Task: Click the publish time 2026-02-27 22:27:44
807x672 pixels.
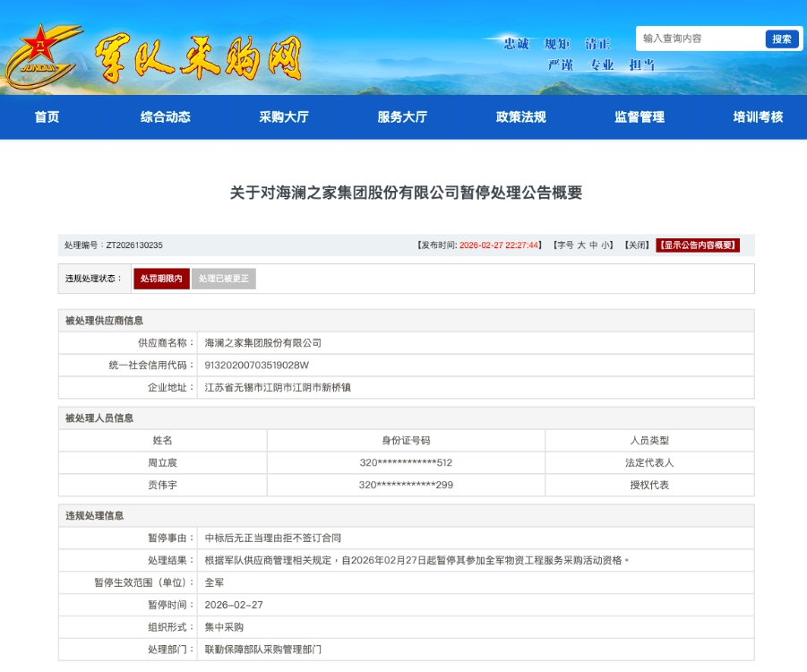Action: click(x=499, y=246)
